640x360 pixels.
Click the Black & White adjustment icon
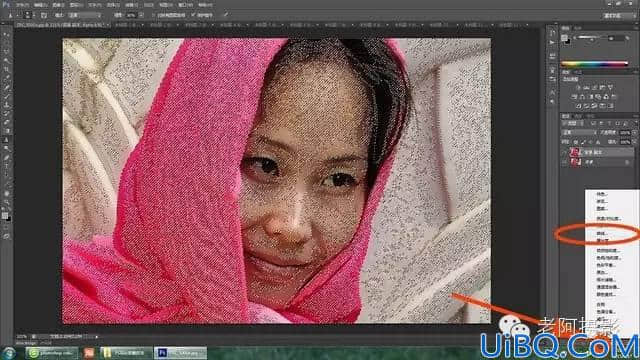click(x=591, y=97)
